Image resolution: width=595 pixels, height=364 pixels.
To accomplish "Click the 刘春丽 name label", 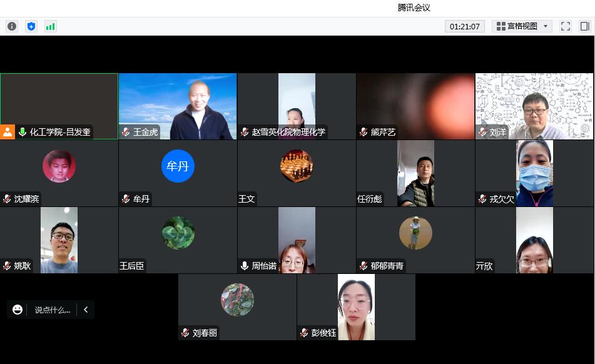I will [205, 333].
